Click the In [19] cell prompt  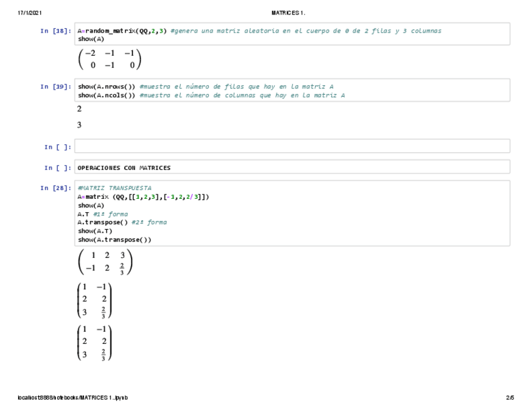[x=56, y=87]
